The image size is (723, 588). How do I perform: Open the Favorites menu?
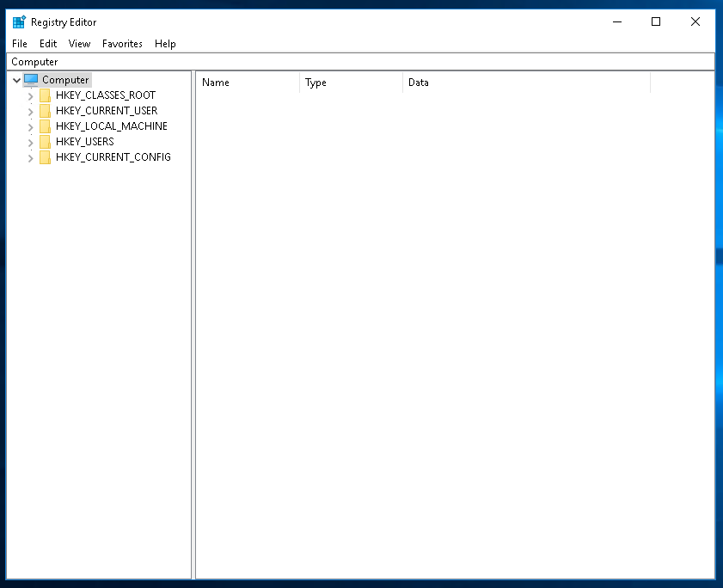[x=122, y=43]
